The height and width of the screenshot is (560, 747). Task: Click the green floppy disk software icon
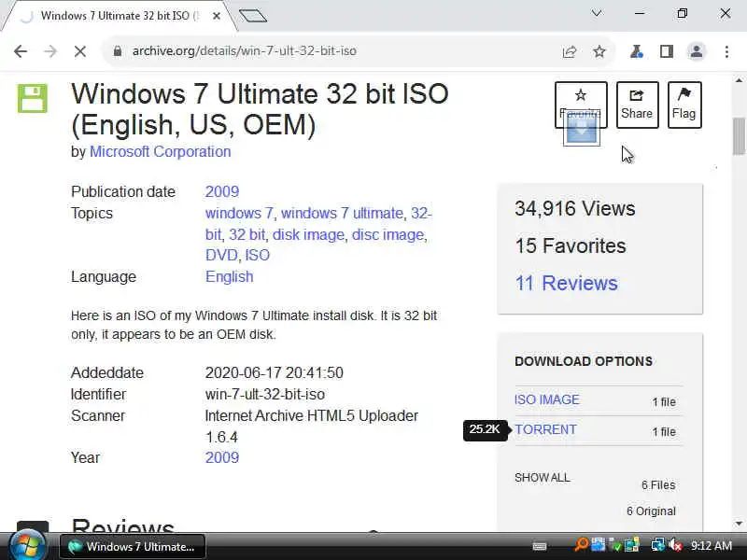33,99
